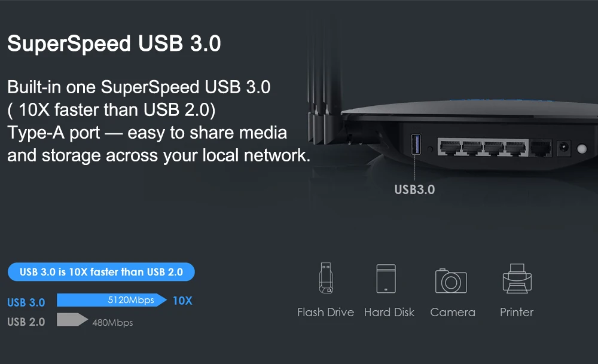Click the gray USB 2.0 speed arrow
598x364 pixels.
pyautogui.click(x=72, y=319)
